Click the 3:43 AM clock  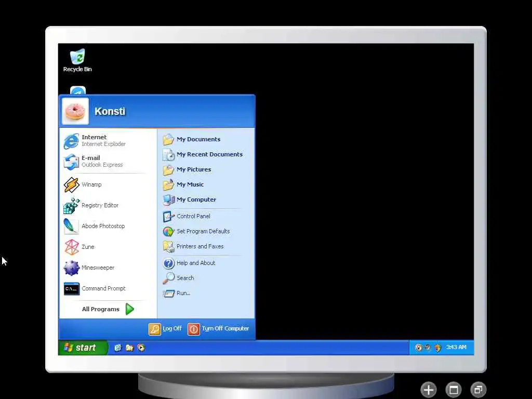click(456, 347)
